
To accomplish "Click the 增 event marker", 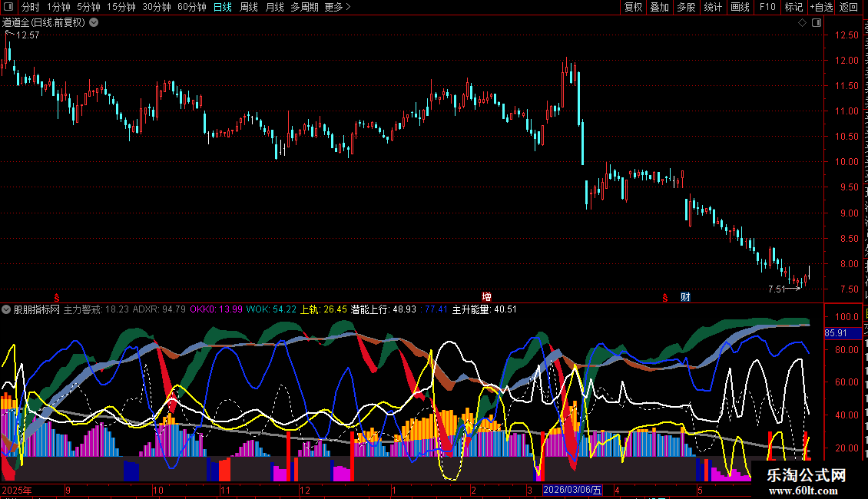I will (x=486, y=297).
